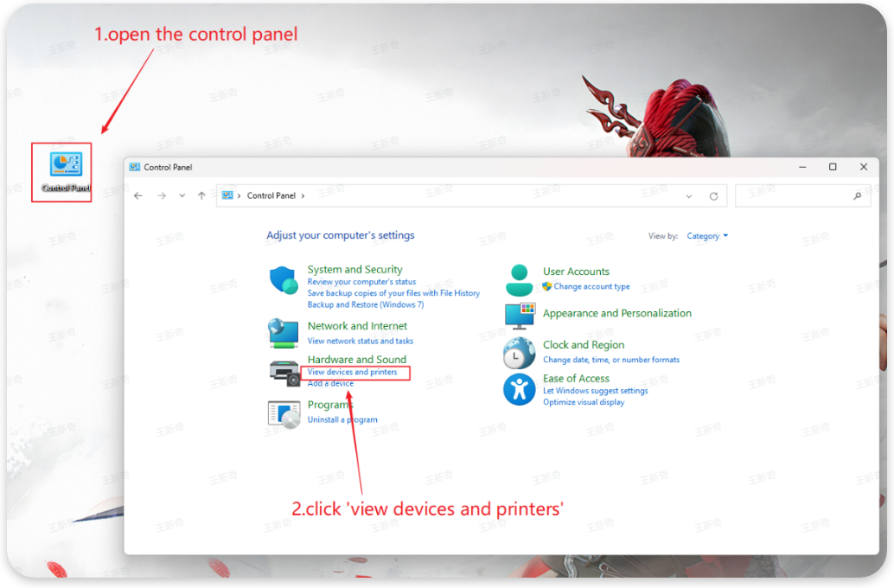Click the System and Security shield icon
This screenshot has height=588, width=894.
pyautogui.click(x=284, y=280)
